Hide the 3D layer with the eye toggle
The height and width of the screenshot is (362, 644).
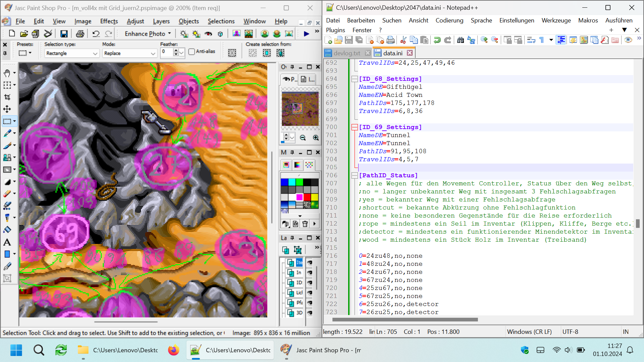click(x=310, y=313)
